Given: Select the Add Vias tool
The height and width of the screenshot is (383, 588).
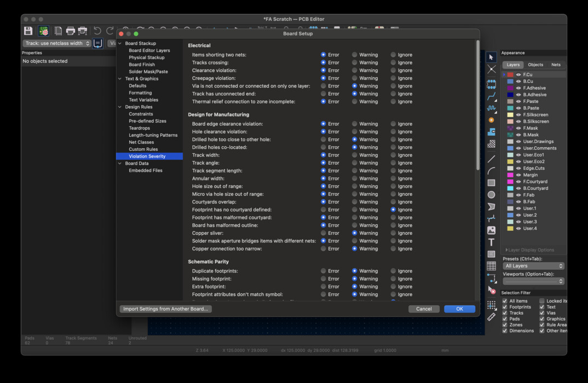Looking at the screenshot, I should pyautogui.click(x=491, y=120).
